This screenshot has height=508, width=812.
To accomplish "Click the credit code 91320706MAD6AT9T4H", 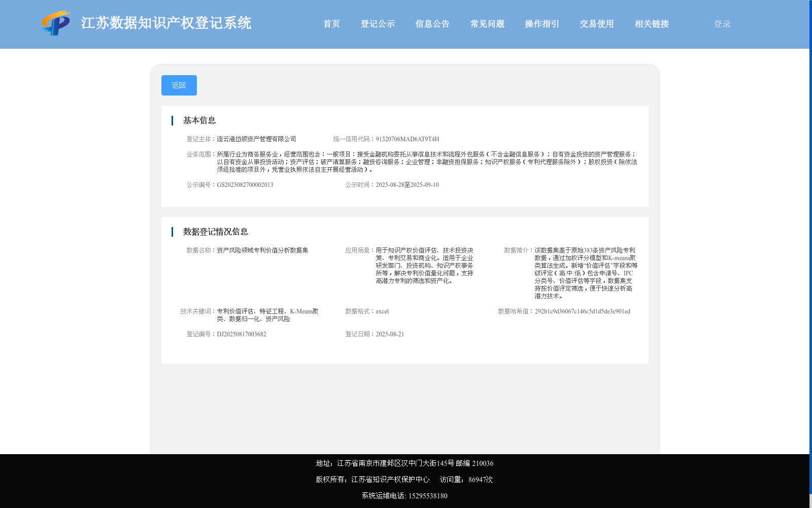I will point(408,139).
